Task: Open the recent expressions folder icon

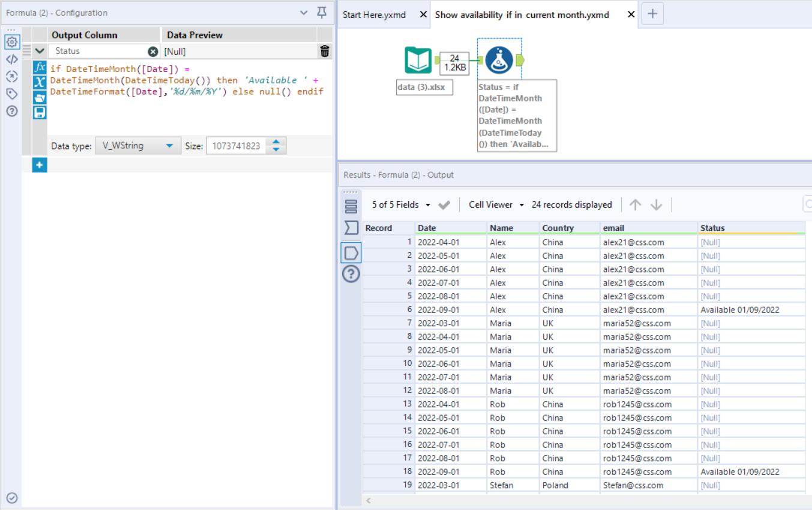Action: 40,97
